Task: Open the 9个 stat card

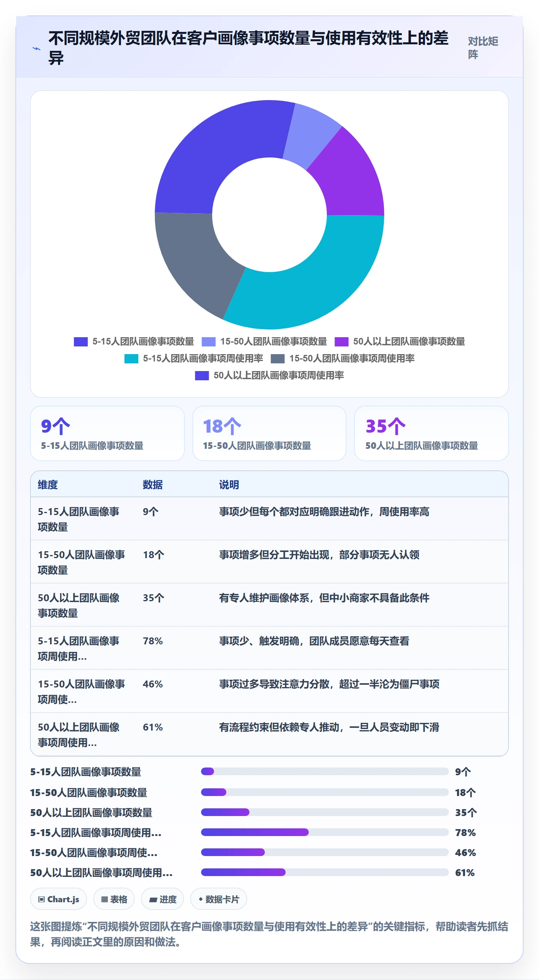Action: (x=107, y=433)
